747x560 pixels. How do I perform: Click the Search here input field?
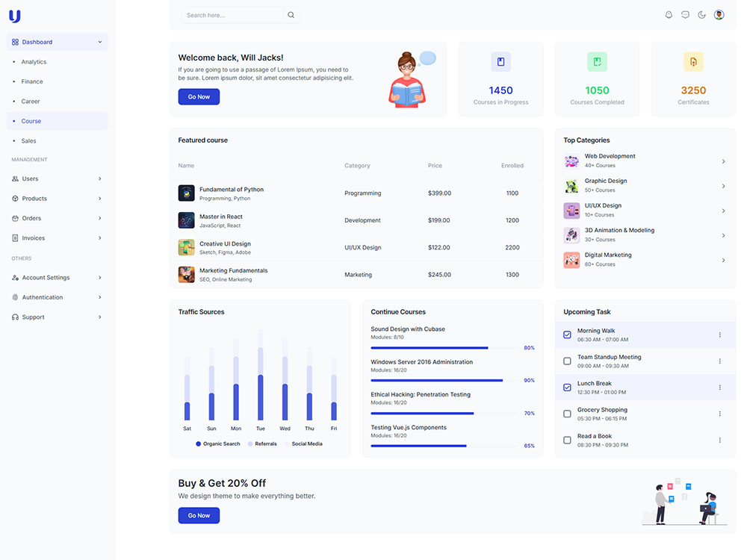[235, 15]
